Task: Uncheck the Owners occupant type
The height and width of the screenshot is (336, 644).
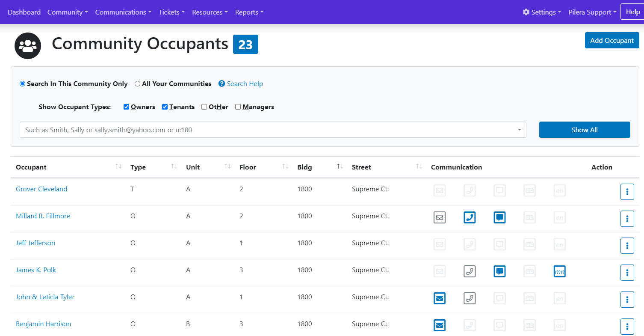Action: click(x=126, y=107)
